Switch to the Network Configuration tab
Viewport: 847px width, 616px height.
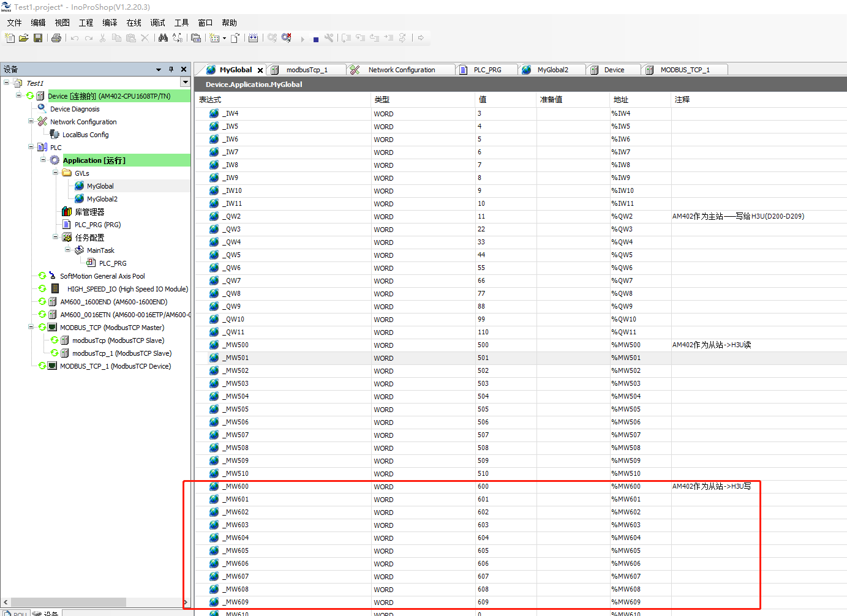click(x=402, y=70)
